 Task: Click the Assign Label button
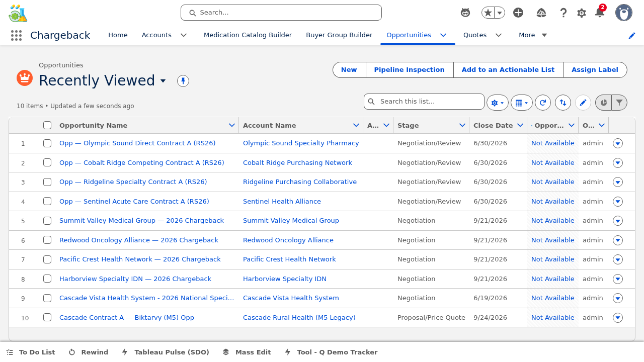pyautogui.click(x=595, y=70)
